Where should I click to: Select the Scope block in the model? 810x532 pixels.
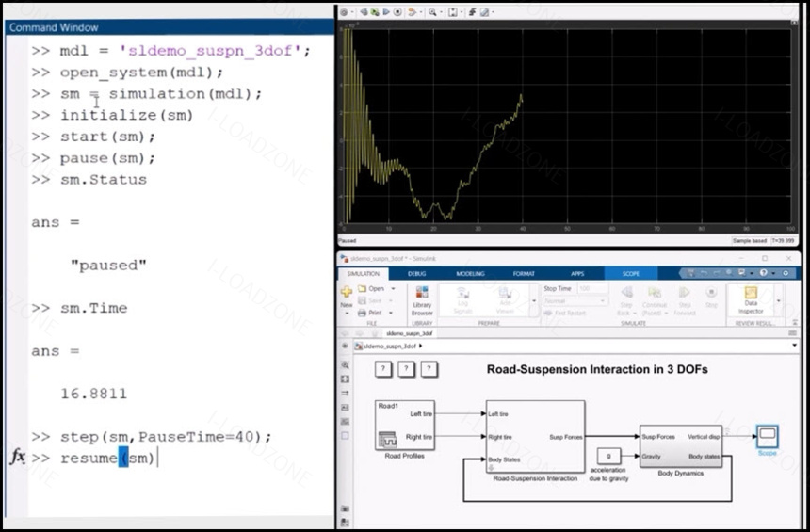tap(767, 437)
